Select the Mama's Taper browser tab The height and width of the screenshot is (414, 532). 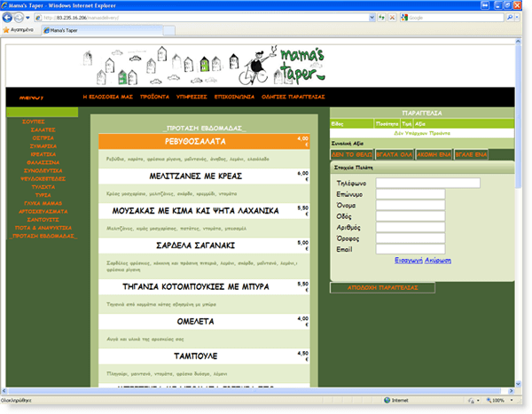102,30
